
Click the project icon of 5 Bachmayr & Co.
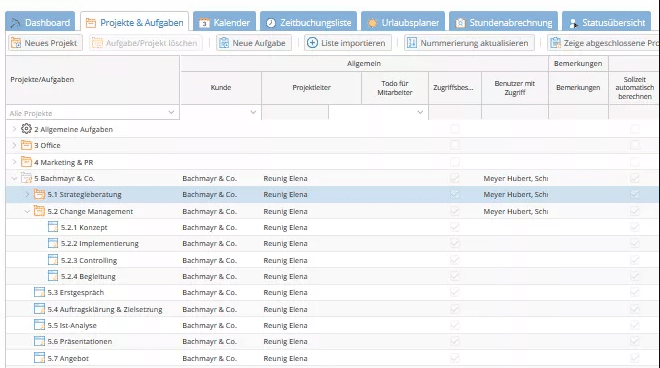(27, 178)
